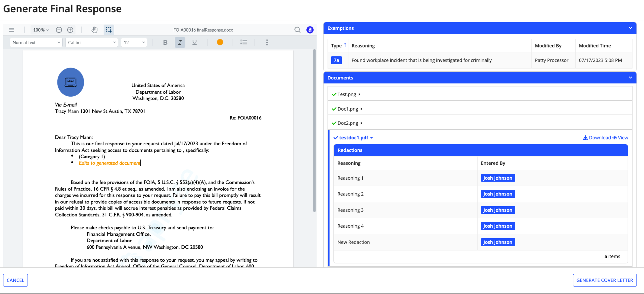Toggle bold formatting
Screen dimensions: 644x294
[x=165, y=42]
